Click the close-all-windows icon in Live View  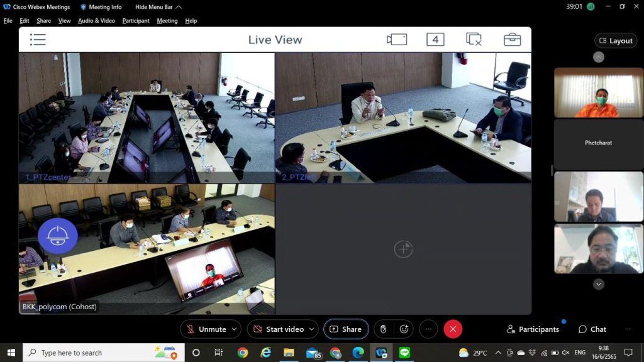[x=474, y=40]
